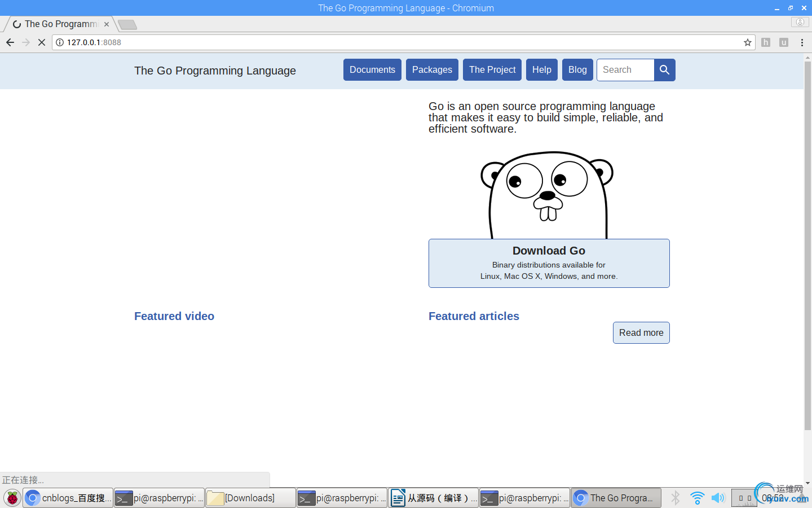Bookmark this page with the star icon
Screen dimensions: 812x508
748,42
